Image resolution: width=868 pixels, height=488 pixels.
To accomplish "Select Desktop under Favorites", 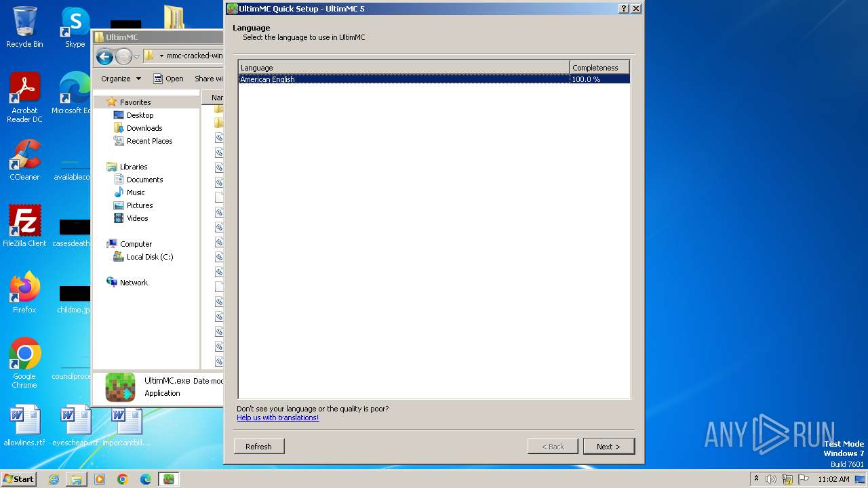I will pyautogui.click(x=140, y=115).
